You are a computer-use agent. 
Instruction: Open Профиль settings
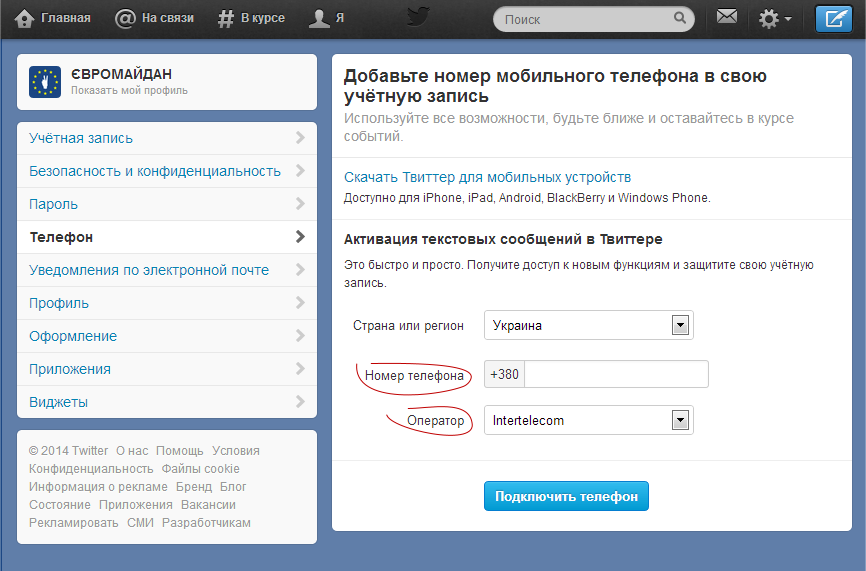(x=167, y=303)
